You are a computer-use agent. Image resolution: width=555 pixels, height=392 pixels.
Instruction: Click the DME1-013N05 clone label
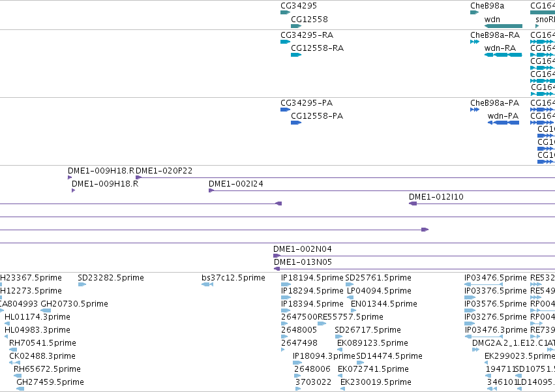[x=303, y=262]
